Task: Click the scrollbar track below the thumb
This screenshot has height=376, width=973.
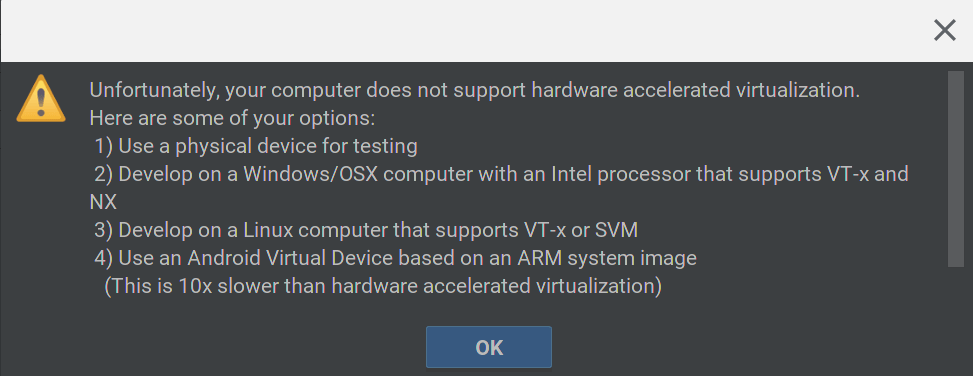Action: click(x=956, y=320)
